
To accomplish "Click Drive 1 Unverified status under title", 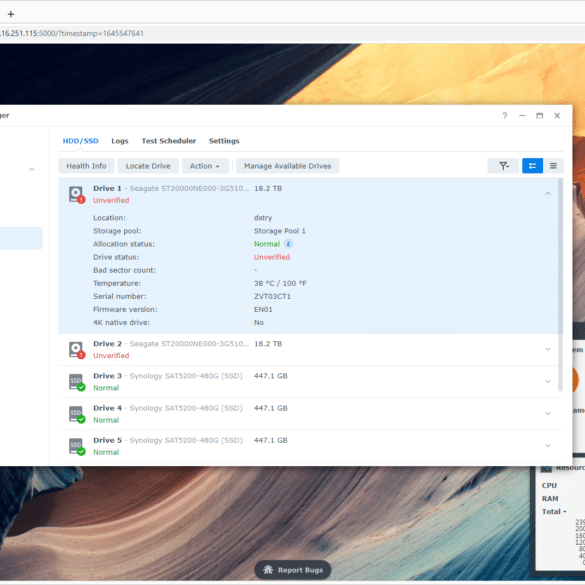I will pyautogui.click(x=111, y=200).
